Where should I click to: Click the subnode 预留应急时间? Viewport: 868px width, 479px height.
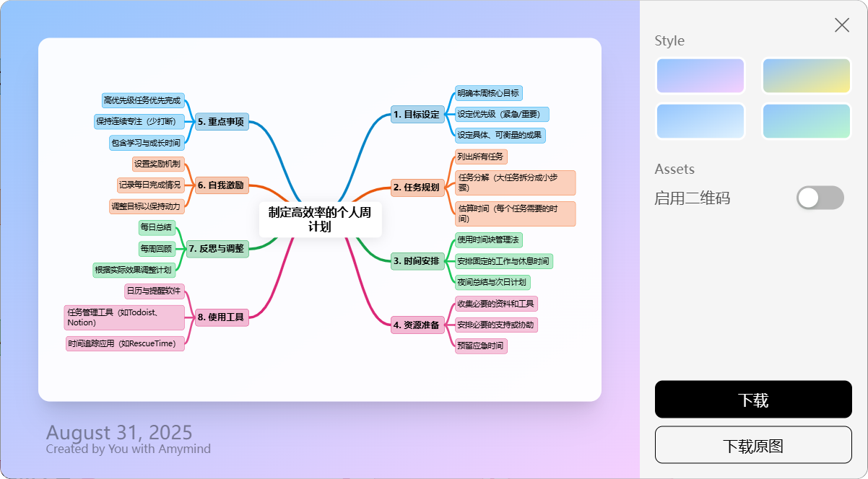tap(481, 346)
